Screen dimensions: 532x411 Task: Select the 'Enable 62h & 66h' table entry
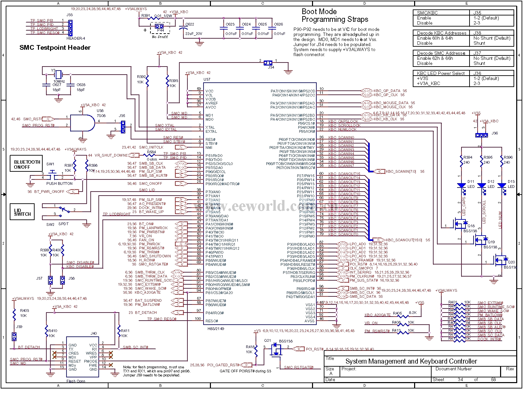coord(435,58)
